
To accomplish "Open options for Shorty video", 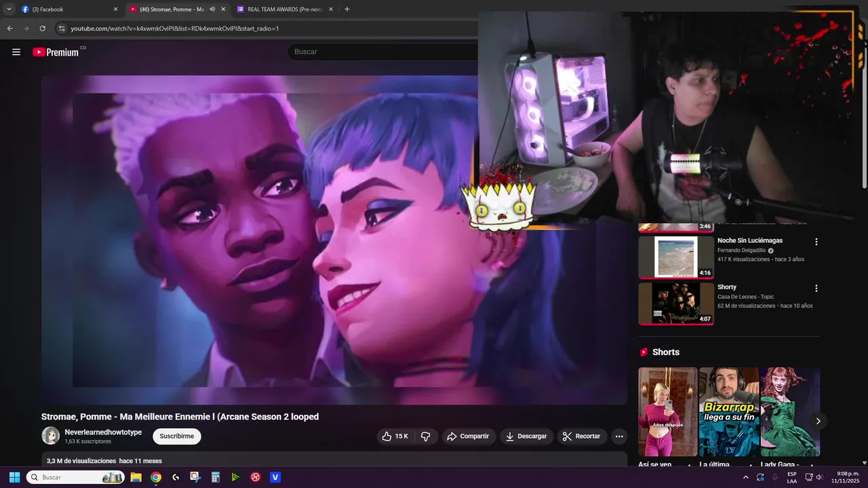I will (816, 288).
